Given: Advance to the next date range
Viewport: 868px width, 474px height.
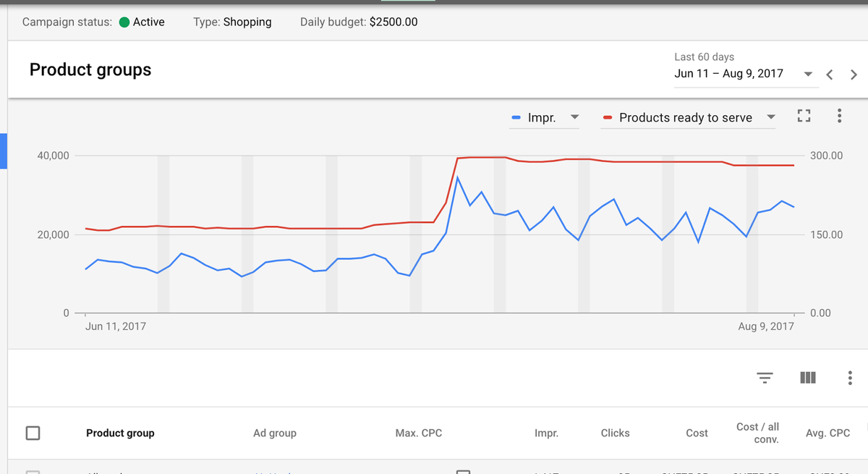Looking at the screenshot, I should 854,75.
